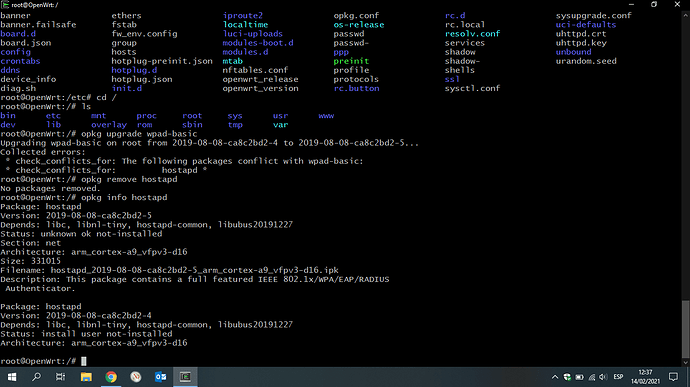The image size is (690, 387).
Task: Click the active terminal taskbar icon
Action: pyautogui.click(x=185, y=377)
